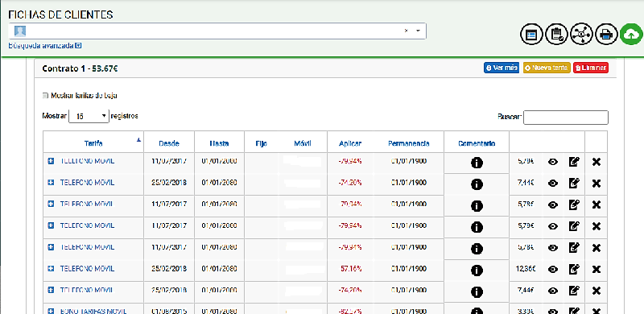Sort table by Permanencia column header
The height and width of the screenshot is (314, 644).
tap(409, 143)
